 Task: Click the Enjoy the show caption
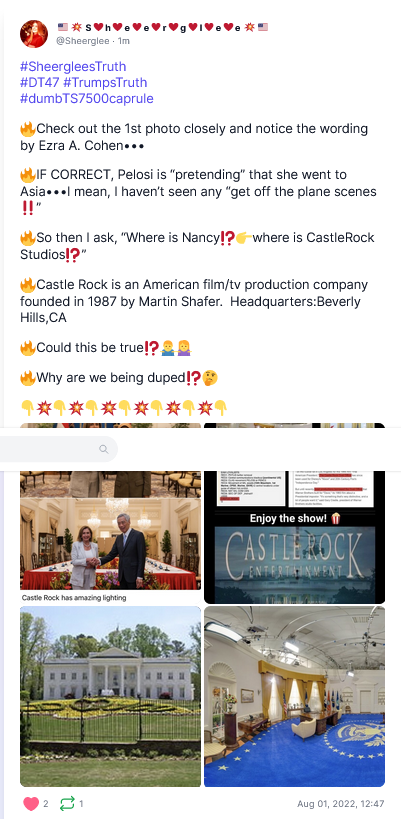[x=294, y=518]
